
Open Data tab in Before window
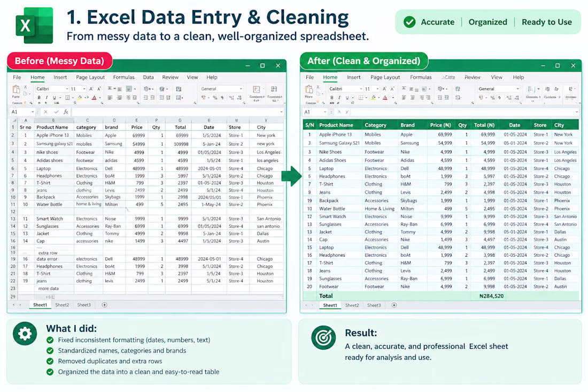(148, 77)
